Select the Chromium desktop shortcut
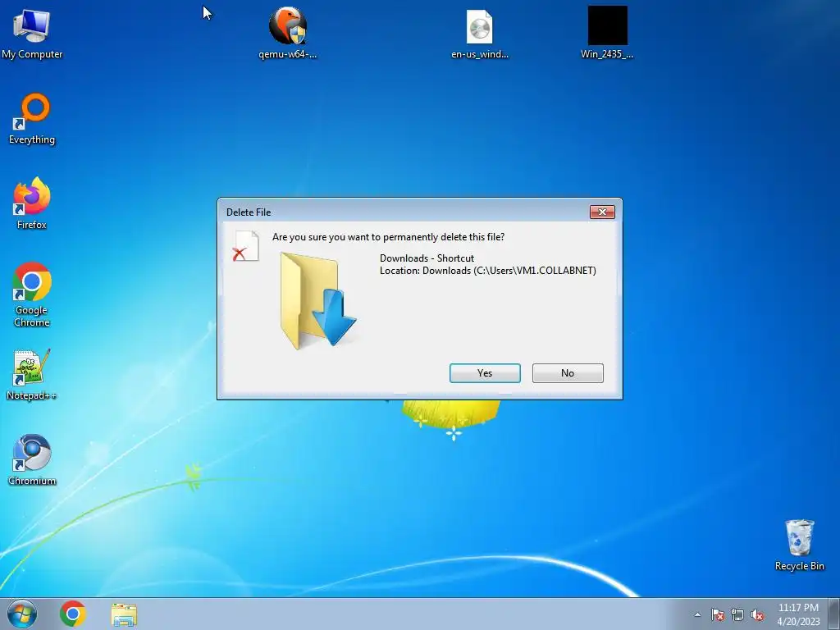 click(x=32, y=460)
